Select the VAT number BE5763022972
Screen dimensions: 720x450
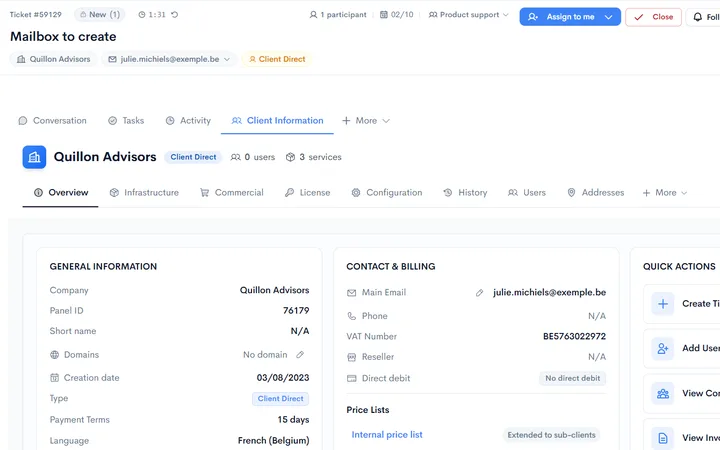[574, 336]
